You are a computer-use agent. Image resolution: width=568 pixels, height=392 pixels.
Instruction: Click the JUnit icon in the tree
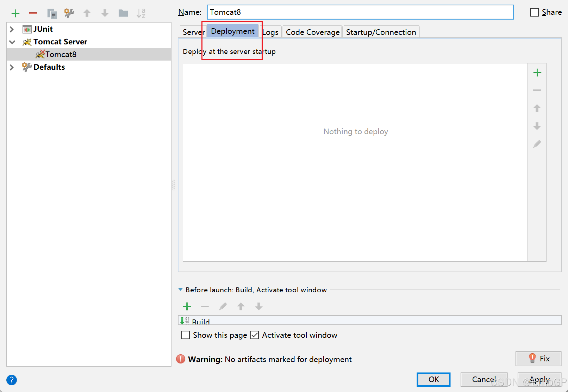(x=27, y=29)
